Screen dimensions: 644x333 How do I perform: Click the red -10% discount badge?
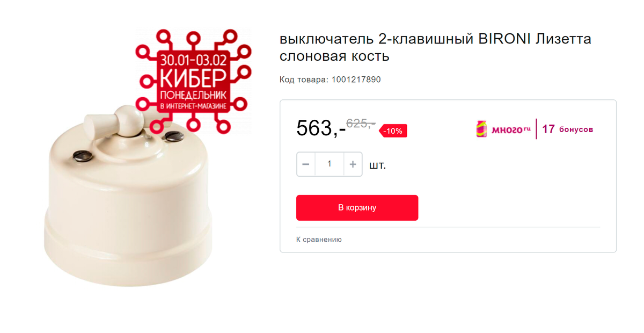point(393,131)
